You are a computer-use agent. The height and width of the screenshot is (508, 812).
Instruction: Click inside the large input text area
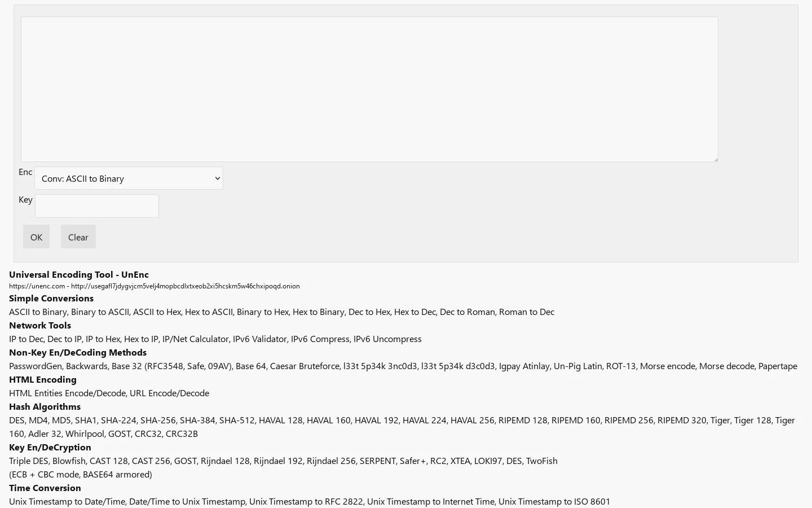tap(369, 89)
